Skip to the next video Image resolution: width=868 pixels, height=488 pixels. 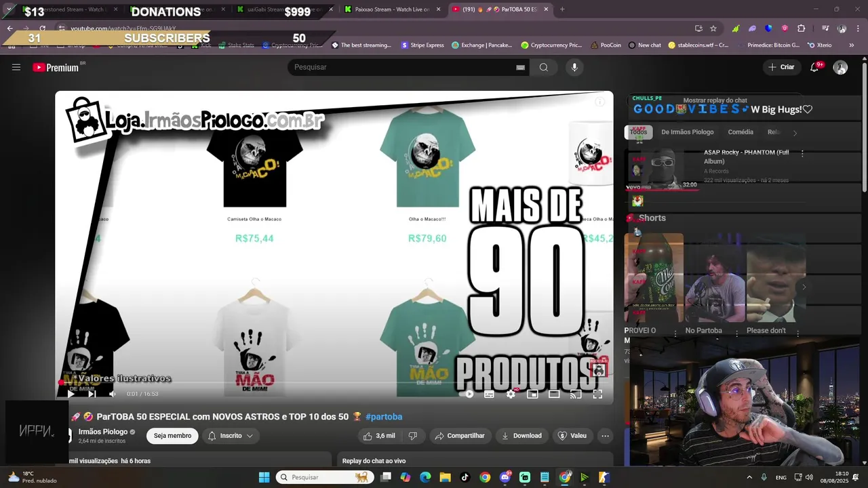click(x=92, y=394)
